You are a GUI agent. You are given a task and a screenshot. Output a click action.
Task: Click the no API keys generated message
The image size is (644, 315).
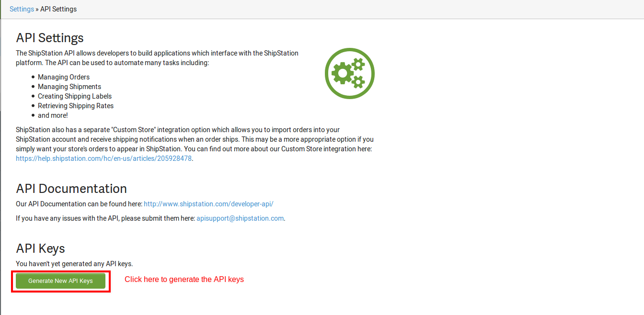(74, 264)
